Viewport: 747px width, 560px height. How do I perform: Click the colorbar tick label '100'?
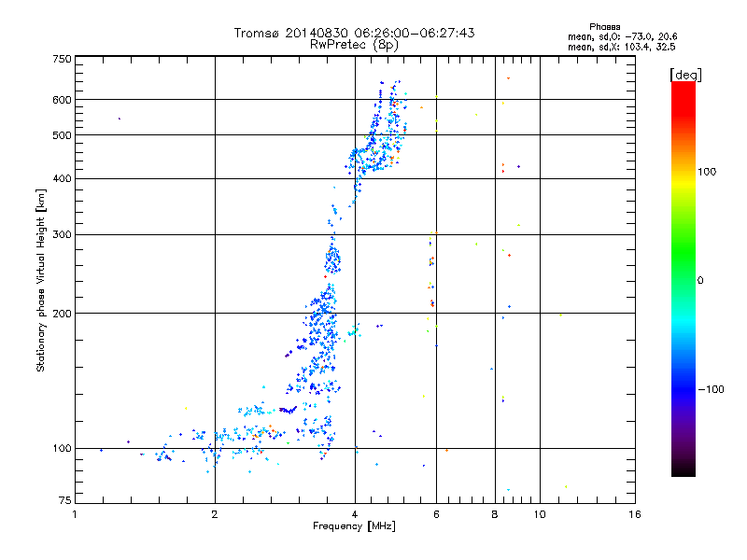coord(707,172)
